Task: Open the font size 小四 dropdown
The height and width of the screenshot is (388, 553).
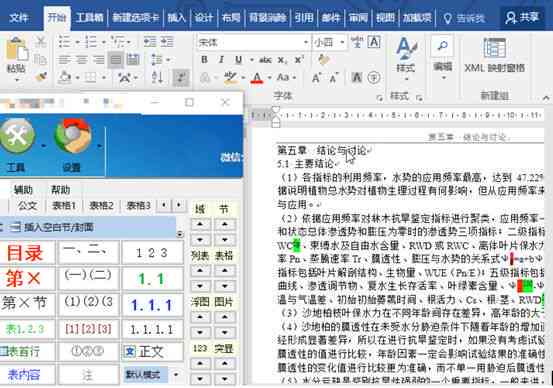Action: (x=342, y=43)
